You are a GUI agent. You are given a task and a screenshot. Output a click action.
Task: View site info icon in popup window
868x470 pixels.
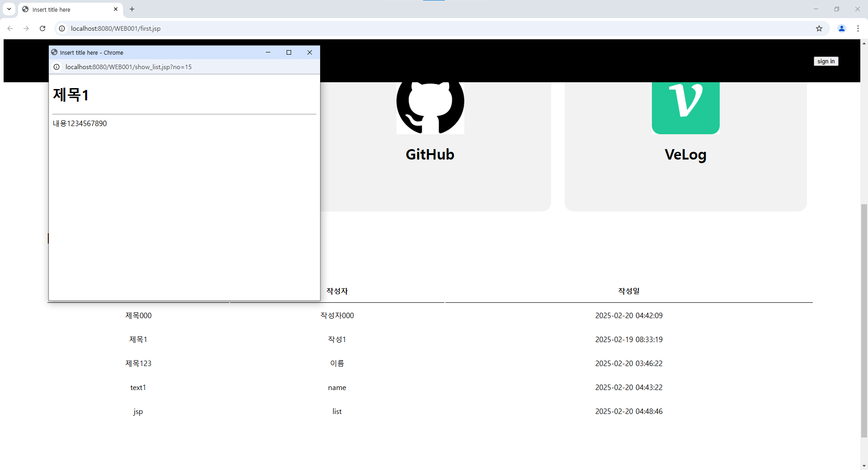tap(57, 67)
